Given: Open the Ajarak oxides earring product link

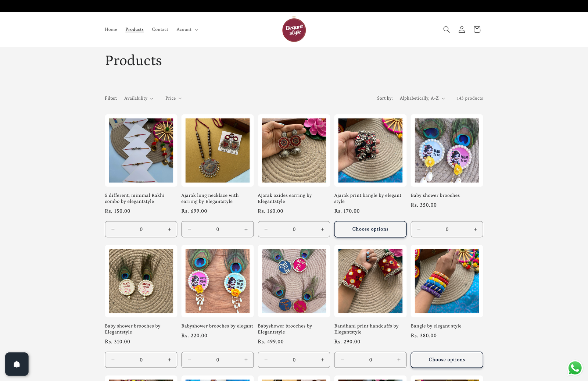Looking at the screenshot, I should click(x=285, y=198).
